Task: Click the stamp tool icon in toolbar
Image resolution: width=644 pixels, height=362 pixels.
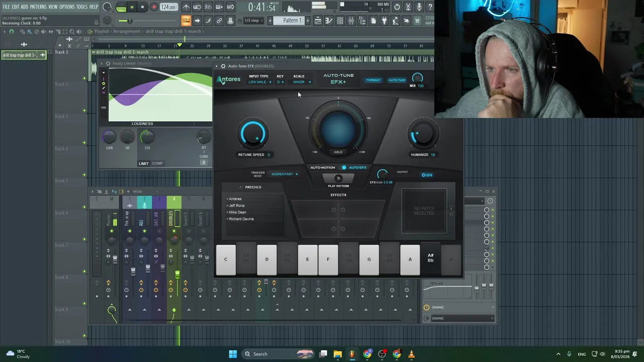Action: click(x=230, y=21)
